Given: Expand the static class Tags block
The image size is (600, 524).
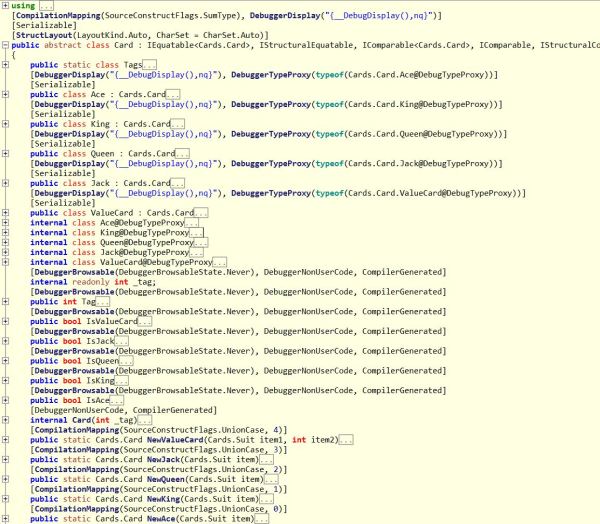Looking at the screenshot, I should pos(5,65).
